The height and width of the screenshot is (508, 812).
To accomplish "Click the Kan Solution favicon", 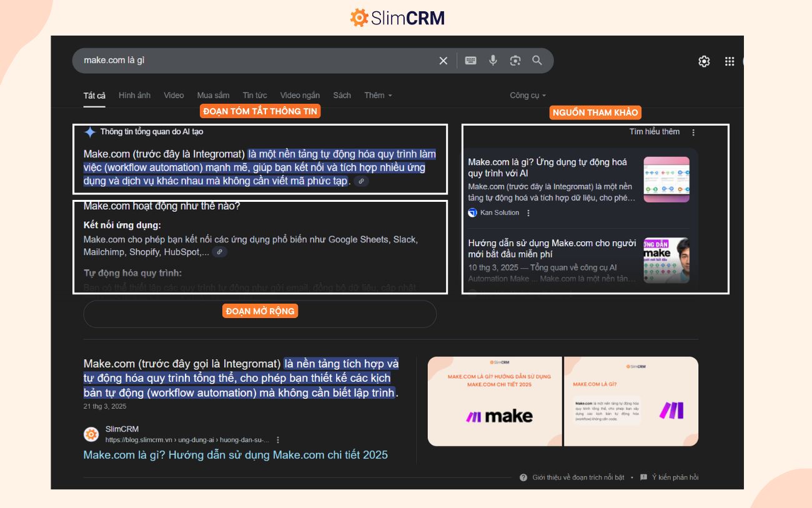I will pos(473,212).
